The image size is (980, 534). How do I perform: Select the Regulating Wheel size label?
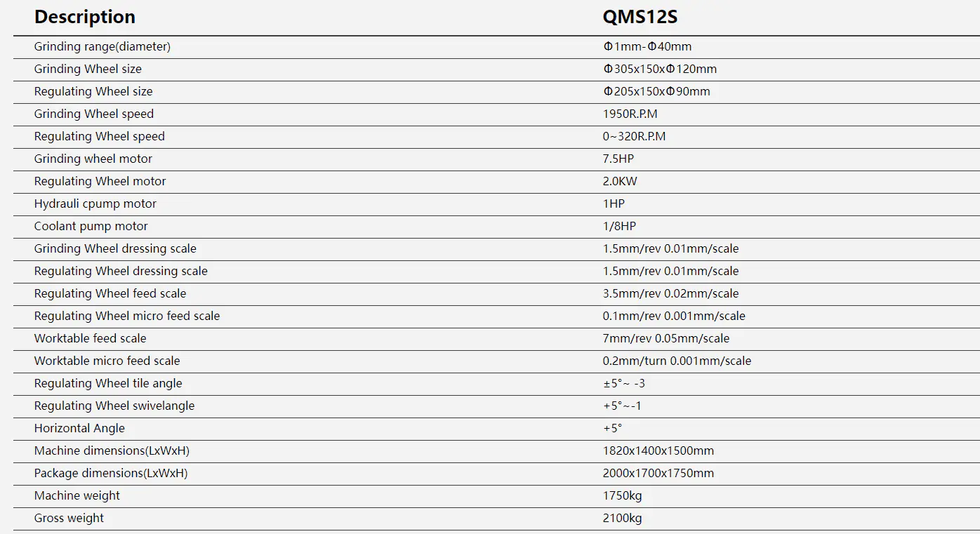pyautogui.click(x=93, y=91)
